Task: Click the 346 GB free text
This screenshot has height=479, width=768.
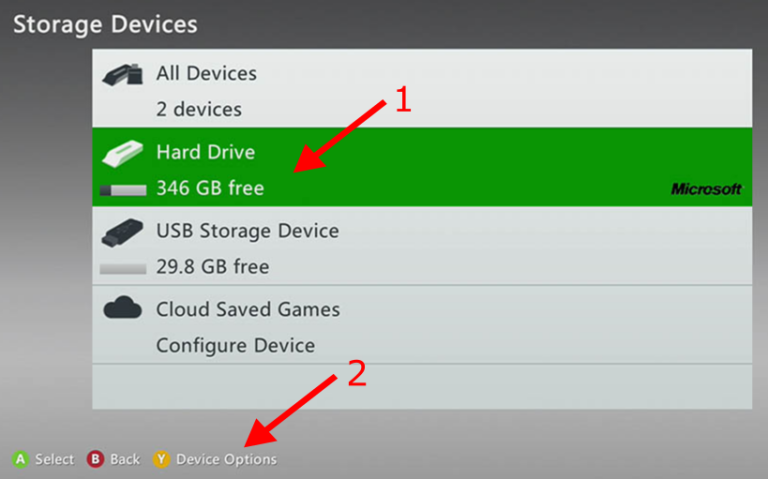Action: tap(210, 188)
